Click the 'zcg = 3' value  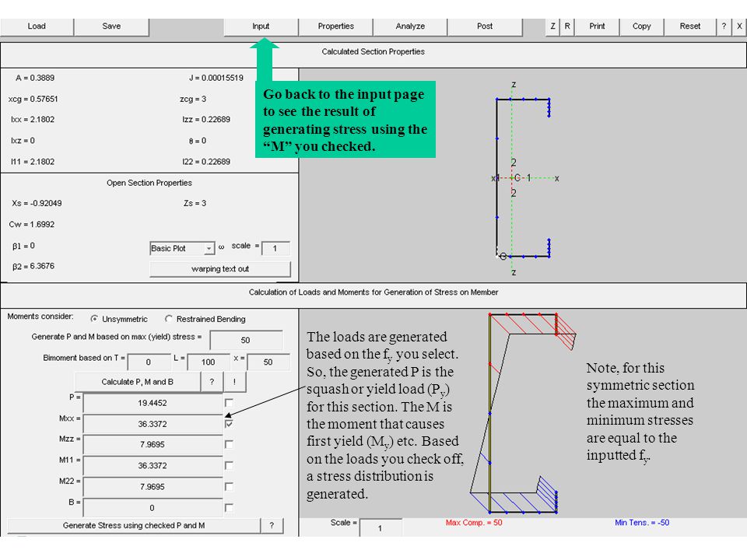[193, 99]
